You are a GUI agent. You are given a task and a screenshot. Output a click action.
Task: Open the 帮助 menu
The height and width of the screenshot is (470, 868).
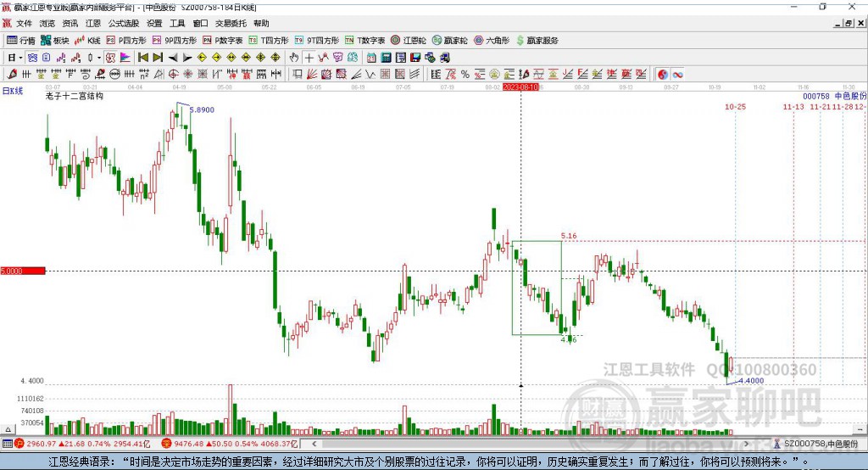(x=261, y=23)
